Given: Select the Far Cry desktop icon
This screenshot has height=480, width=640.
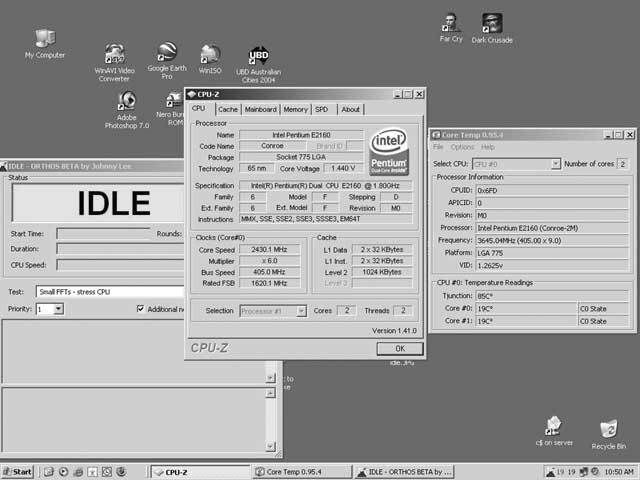Looking at the screenshot, I should click(x=451, y=28).
